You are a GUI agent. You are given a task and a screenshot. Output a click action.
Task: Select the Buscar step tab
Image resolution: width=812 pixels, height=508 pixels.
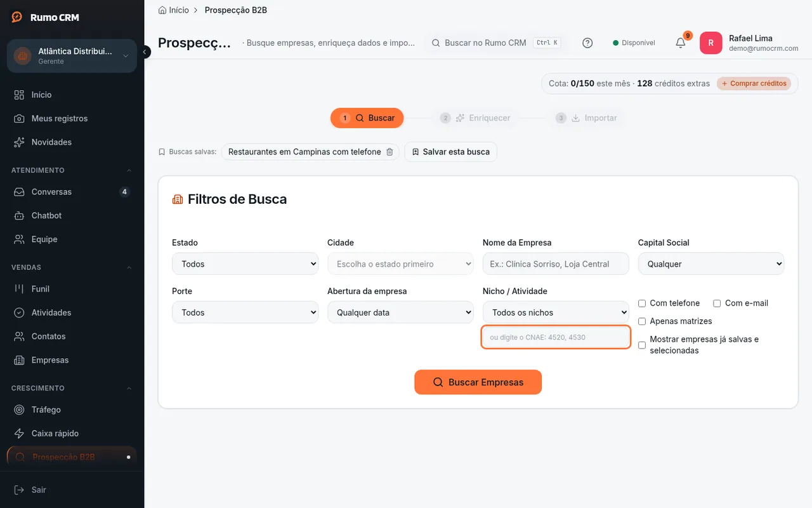(367, 118)
